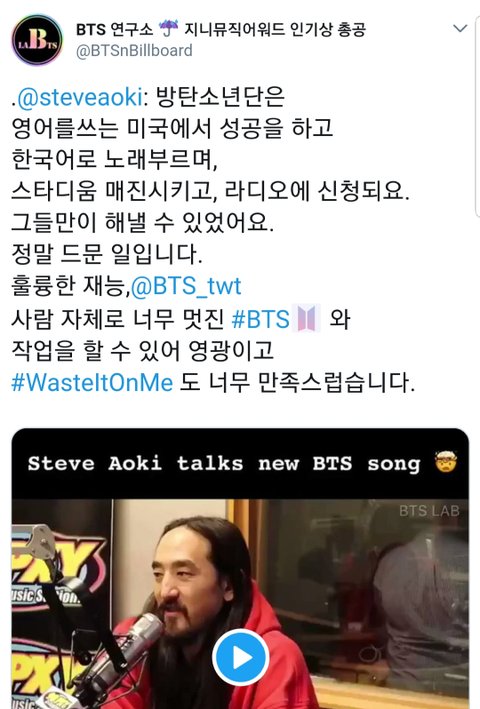Click the BTS LAB watermark on video
The width and height of the screenshot is (480, 709).
pyautogui.click(x=429, y=511)
